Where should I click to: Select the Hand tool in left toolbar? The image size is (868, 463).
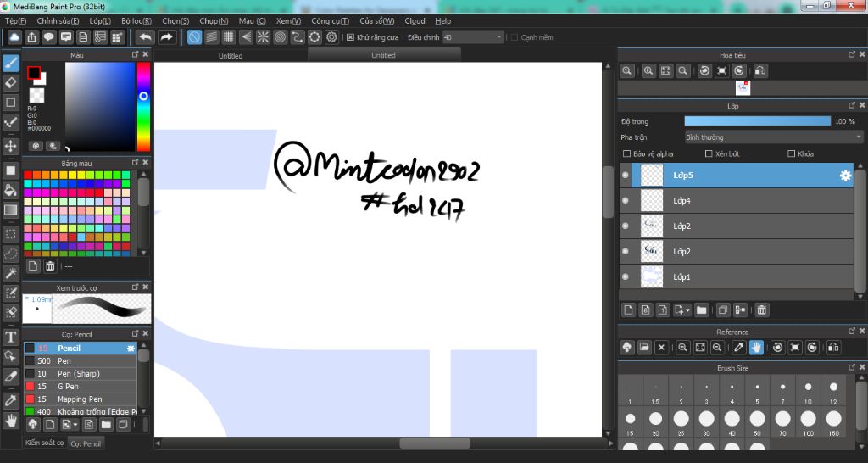pos(11,421)
